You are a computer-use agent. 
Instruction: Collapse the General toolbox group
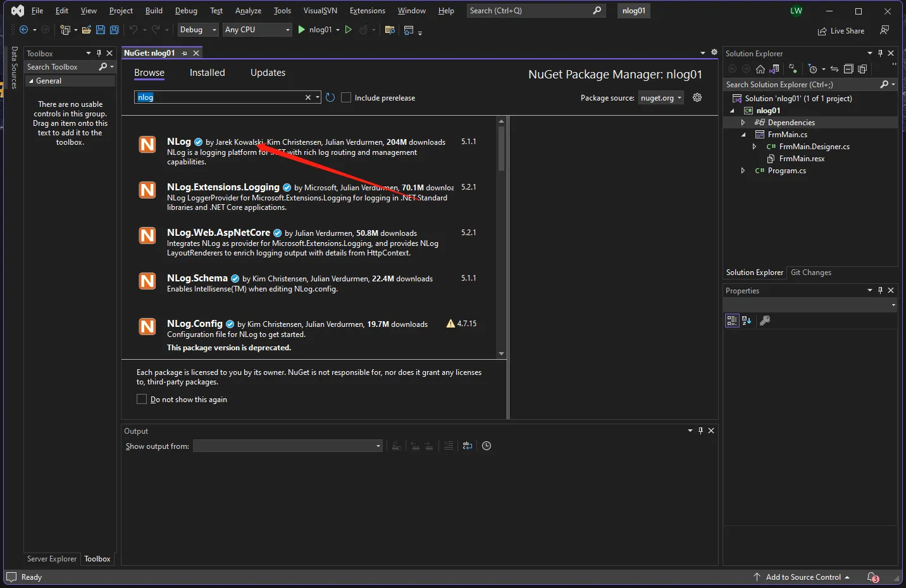coord(30,81)
